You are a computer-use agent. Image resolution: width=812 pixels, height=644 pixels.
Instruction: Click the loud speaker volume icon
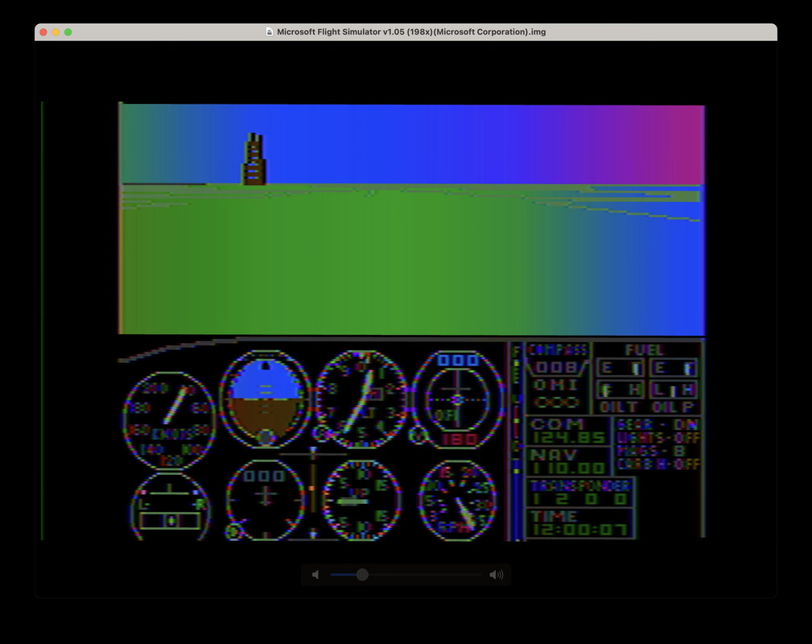coord(496,575)
